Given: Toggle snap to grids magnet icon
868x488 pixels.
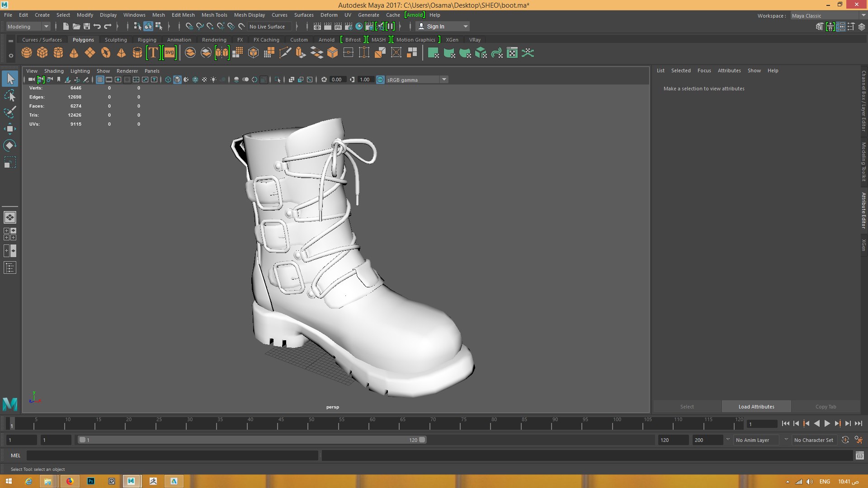Looking at the screenshot, I should point(189,26).
